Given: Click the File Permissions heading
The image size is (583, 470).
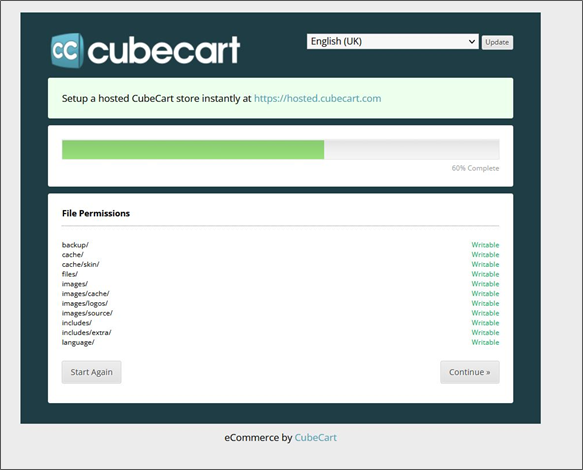Looking at the screenshot, I should click(96, 213).
